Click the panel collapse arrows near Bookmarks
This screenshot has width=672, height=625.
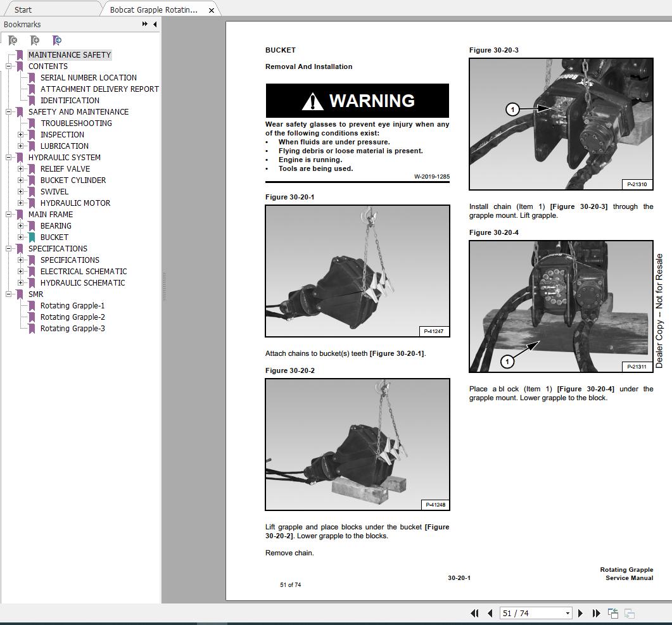[x=146, y=24]
